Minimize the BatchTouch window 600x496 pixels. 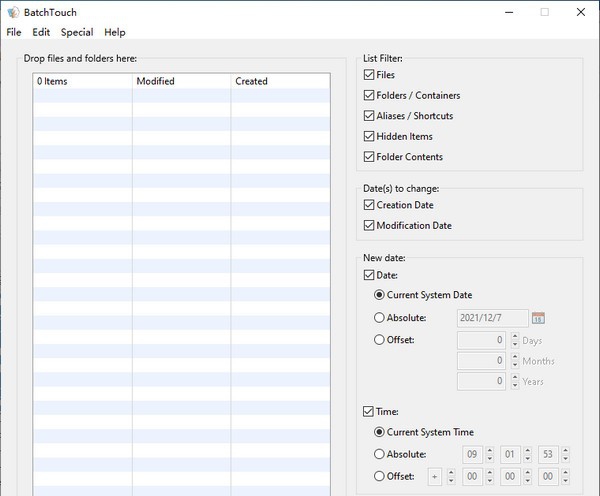[x=509, y=12]
